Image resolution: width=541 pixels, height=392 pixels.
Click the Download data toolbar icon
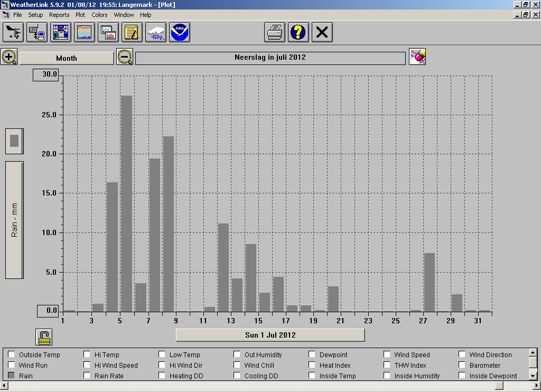pyautogui.click(x=37, y=32)
